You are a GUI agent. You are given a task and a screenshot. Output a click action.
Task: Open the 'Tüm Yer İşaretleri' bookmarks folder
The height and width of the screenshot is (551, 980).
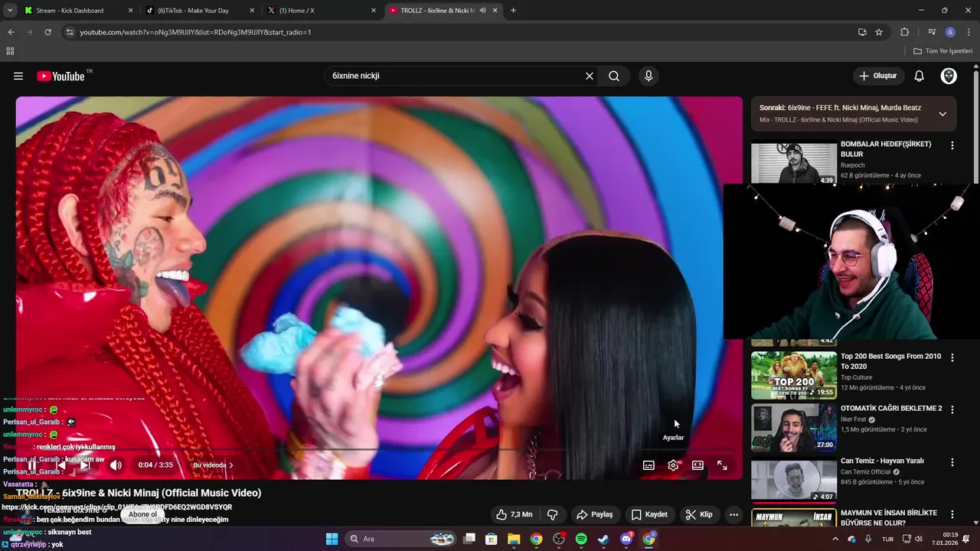click(x=942, y=51)
